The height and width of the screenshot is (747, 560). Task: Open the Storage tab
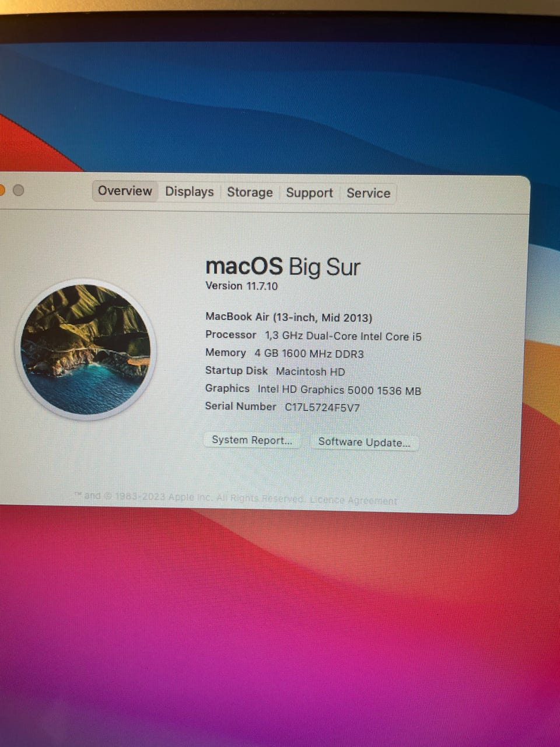250,193
